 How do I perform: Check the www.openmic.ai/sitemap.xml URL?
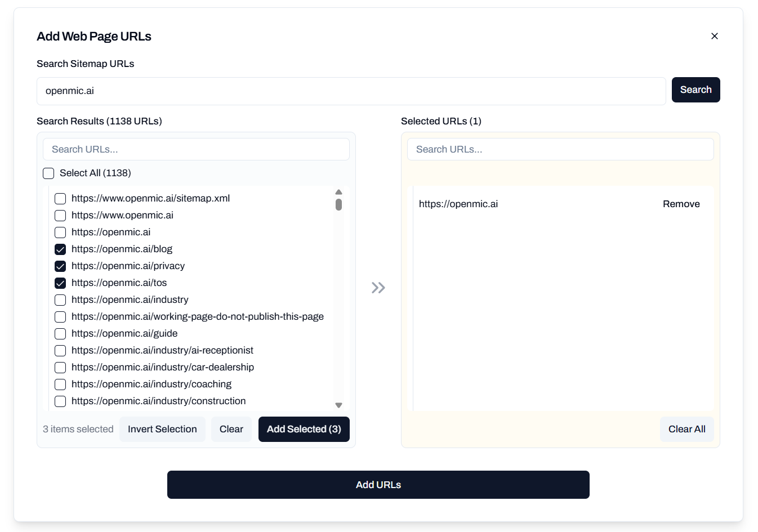click(x=60, y=198)
